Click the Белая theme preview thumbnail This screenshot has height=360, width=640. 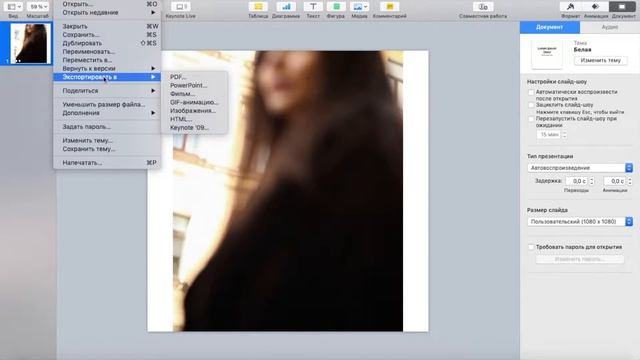tap(547, 54)
